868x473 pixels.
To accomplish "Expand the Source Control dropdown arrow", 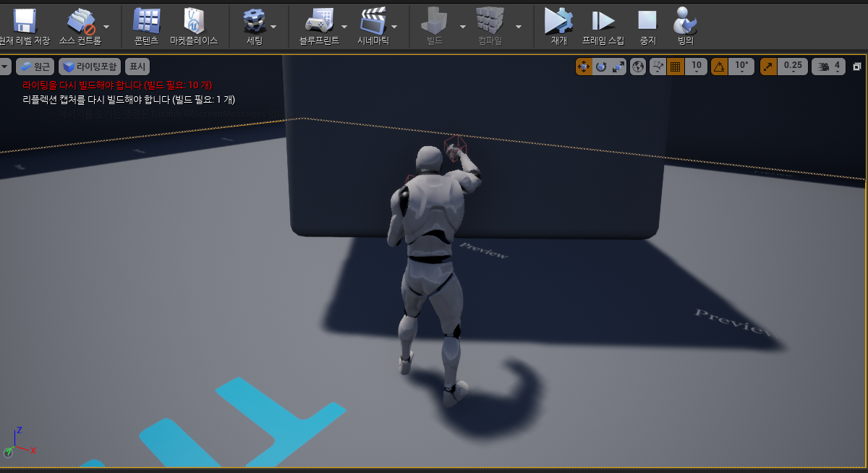I will (107, 27).
